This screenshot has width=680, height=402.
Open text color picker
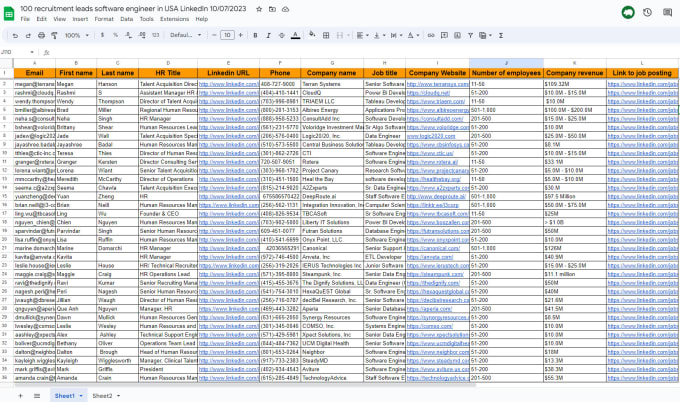click(295, 36)
